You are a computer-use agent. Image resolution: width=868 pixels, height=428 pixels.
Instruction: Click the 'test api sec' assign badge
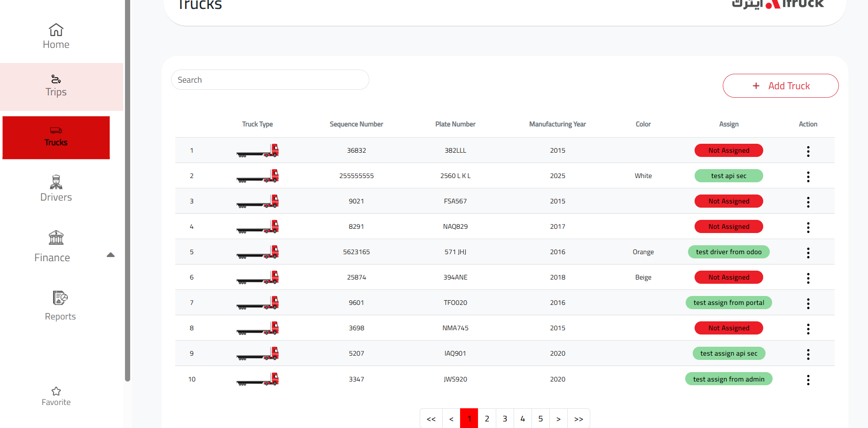pos(728,176)
